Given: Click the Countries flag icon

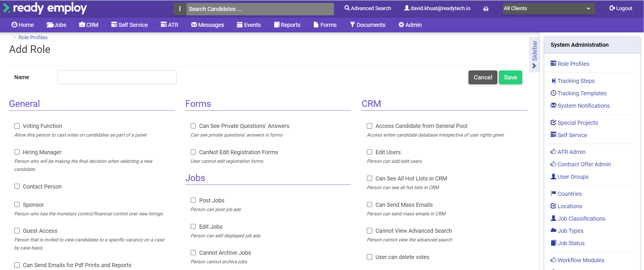Looking at the screenshot, I should (x=553, y=193).
